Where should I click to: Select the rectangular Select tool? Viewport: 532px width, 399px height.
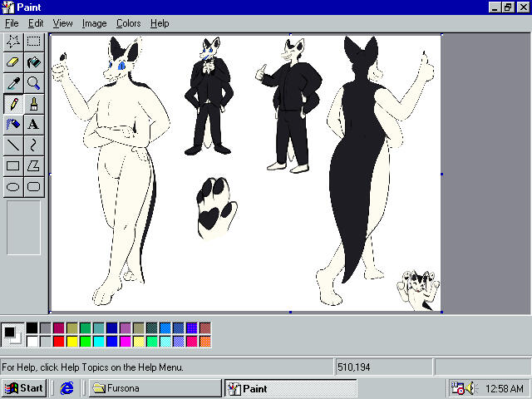pos(33,42)
